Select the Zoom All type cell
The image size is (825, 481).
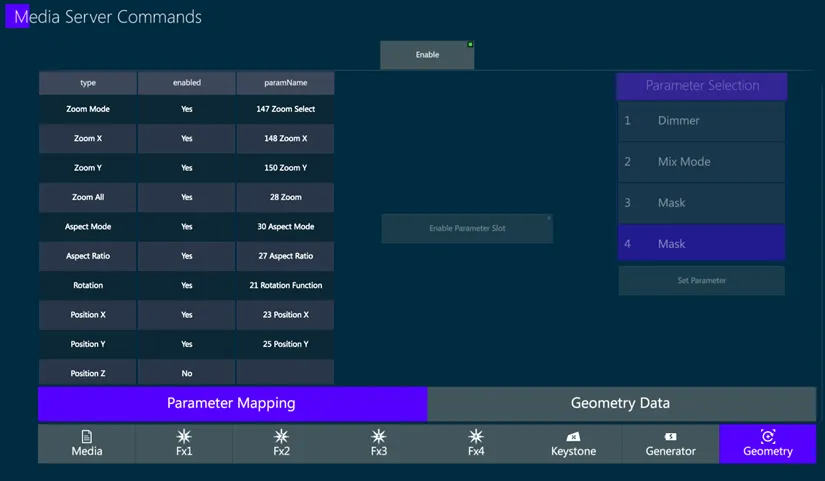coord(88,197)
